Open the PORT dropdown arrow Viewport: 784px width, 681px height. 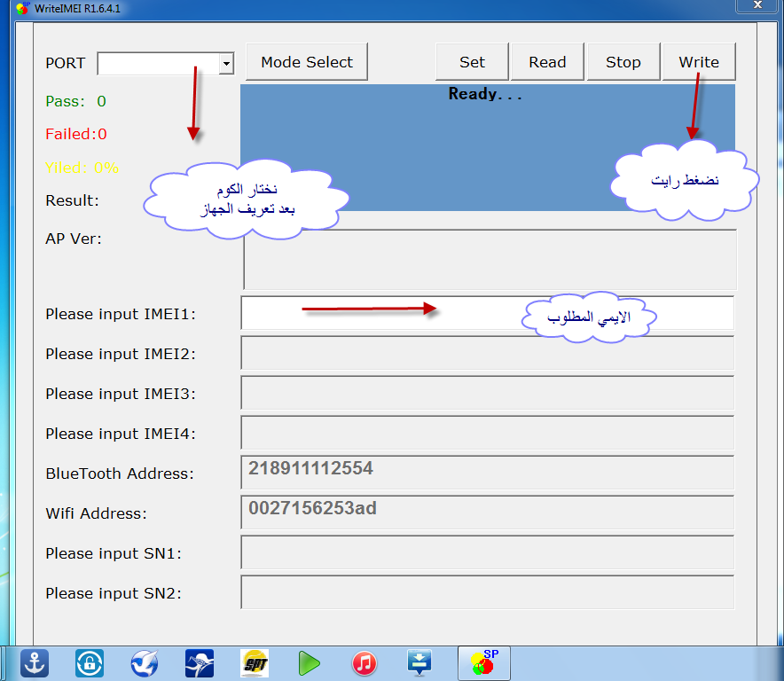(226, 64)
